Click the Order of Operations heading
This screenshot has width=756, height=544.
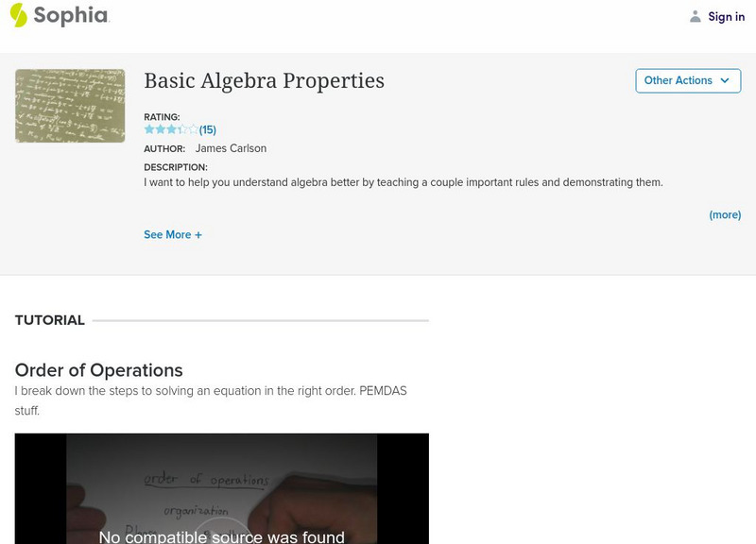click(x=99, y=370)
